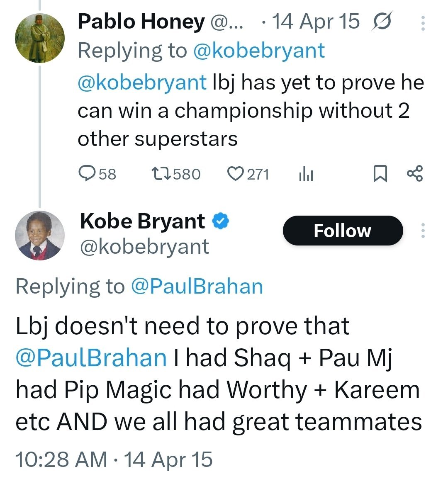Open more options for Kobe Bryant's tweet
This screenshot has width=448, height=486.
coord(423,231)
